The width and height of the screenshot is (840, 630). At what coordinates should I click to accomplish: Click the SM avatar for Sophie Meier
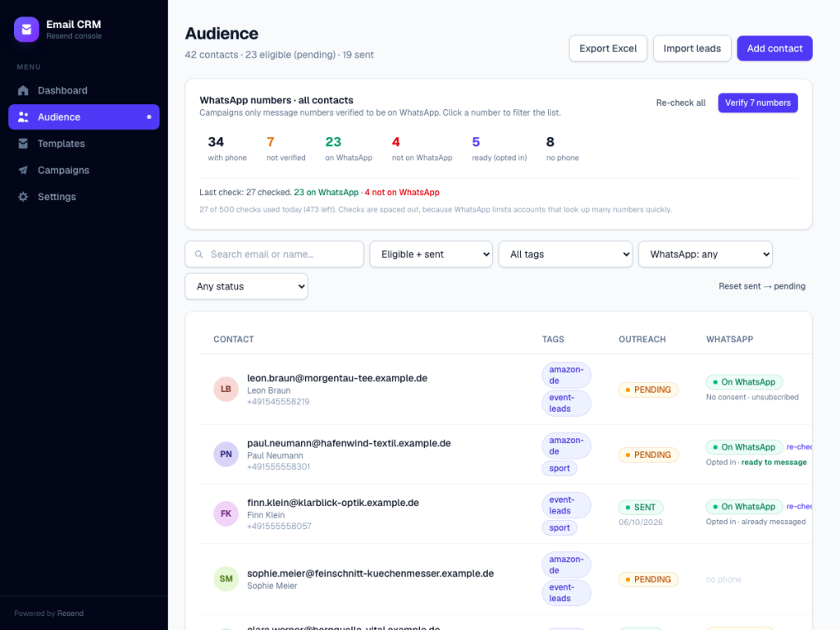tap(226, 579)
